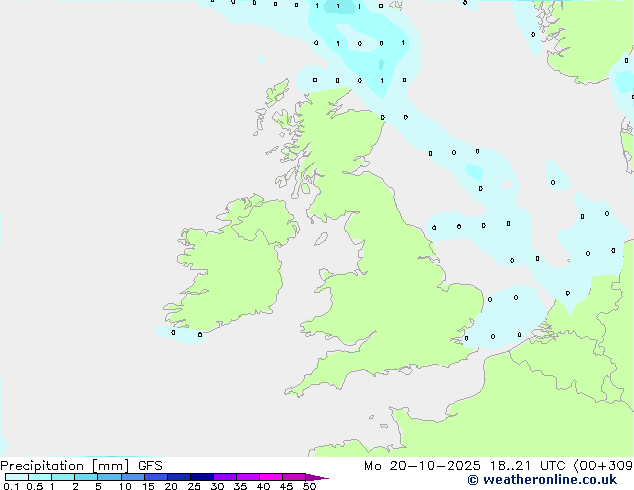
Task: Select the 5–10 mm legend color box
Action: [x=109, y=477]
